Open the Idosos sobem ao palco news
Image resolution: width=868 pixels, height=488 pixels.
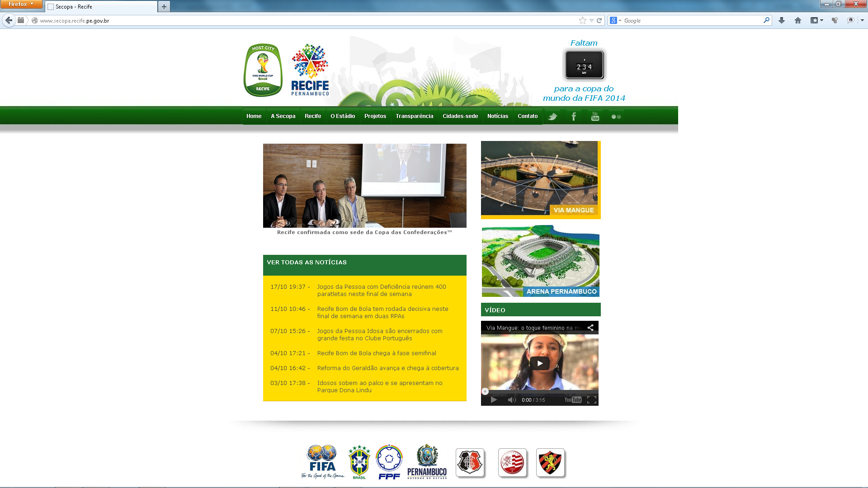point(380,386)
